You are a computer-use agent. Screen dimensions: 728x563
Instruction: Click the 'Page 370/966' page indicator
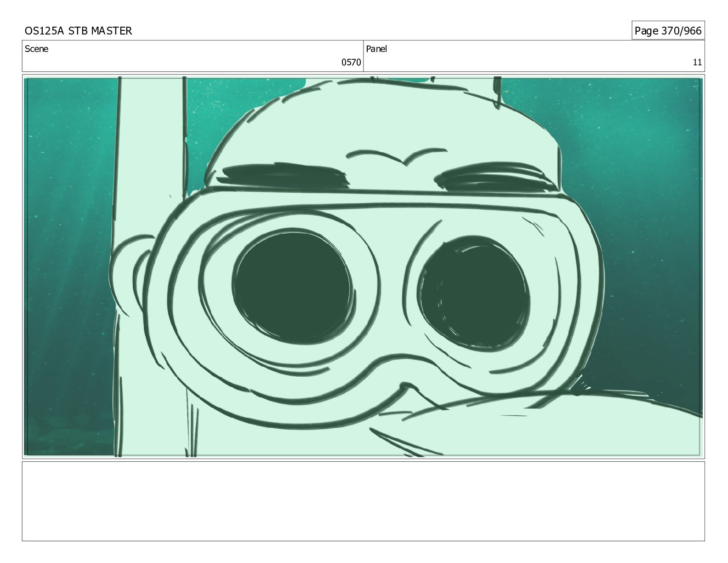click(668, 31)
